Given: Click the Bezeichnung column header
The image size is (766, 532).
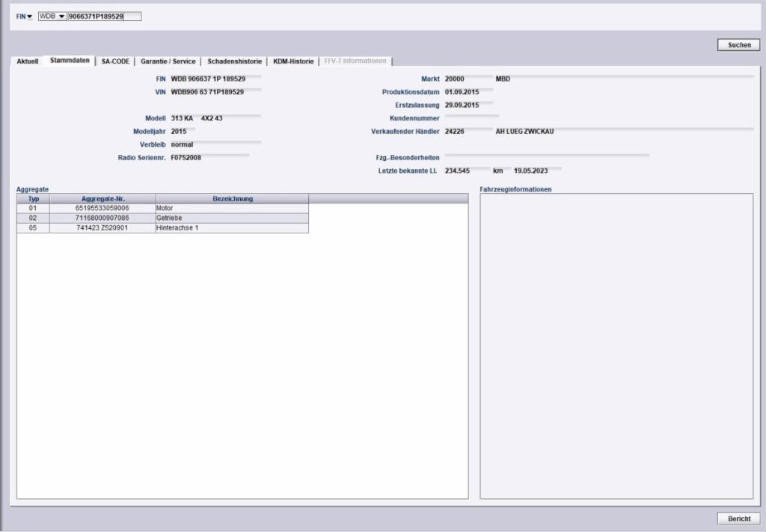Looking at the screenshot, I should (x=233, y=199).
